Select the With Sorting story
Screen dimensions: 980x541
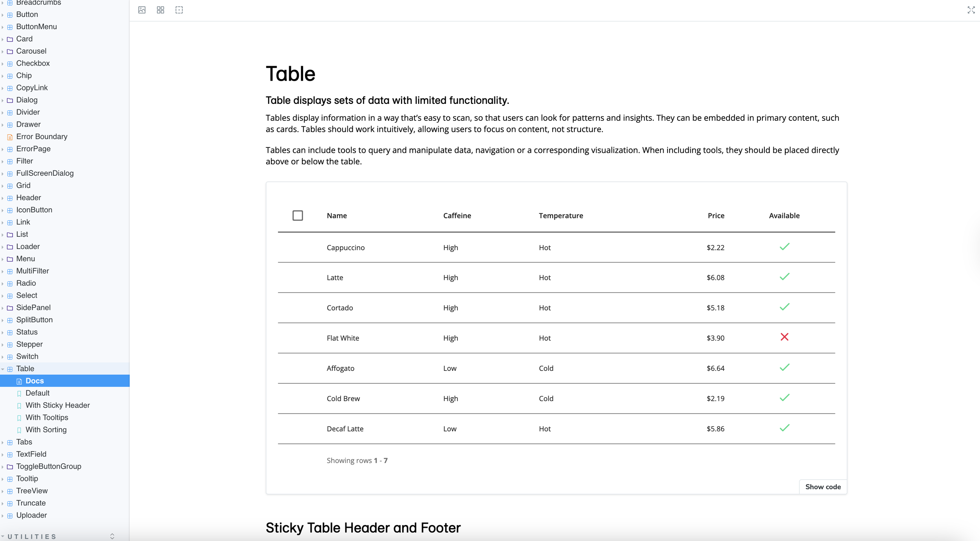[46, 430]
